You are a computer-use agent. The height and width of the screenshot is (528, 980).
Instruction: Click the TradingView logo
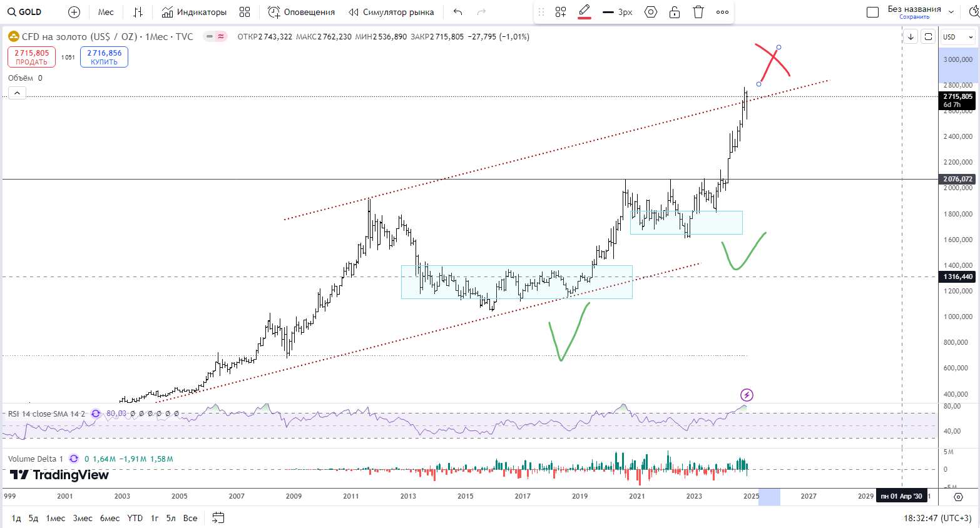coord(59,475)
